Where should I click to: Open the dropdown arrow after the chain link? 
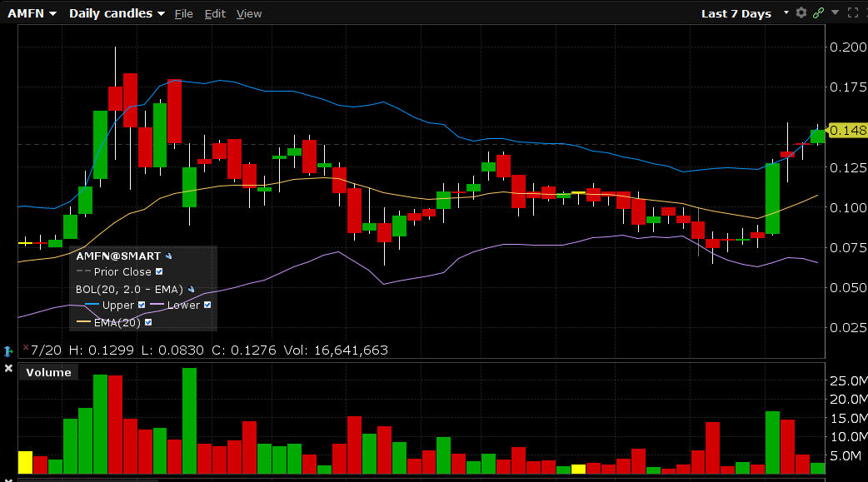pos(836,12)
